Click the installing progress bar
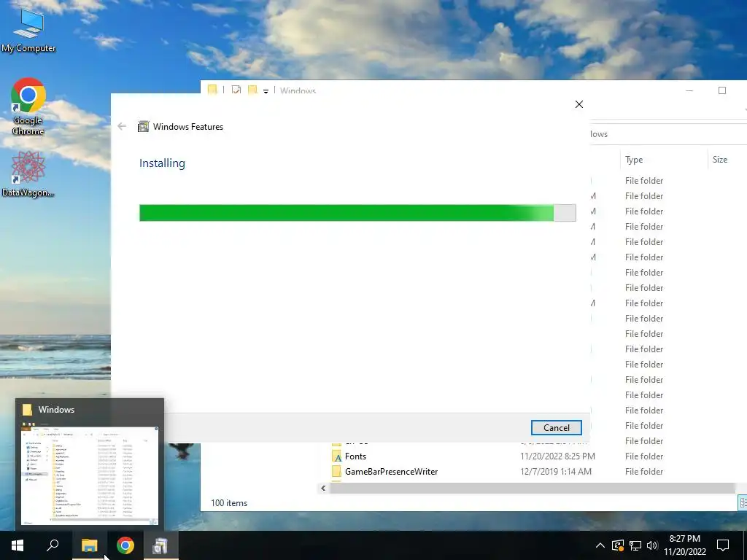Image resolution: width=747 pixels, height=560 pixels. point(357,213)
